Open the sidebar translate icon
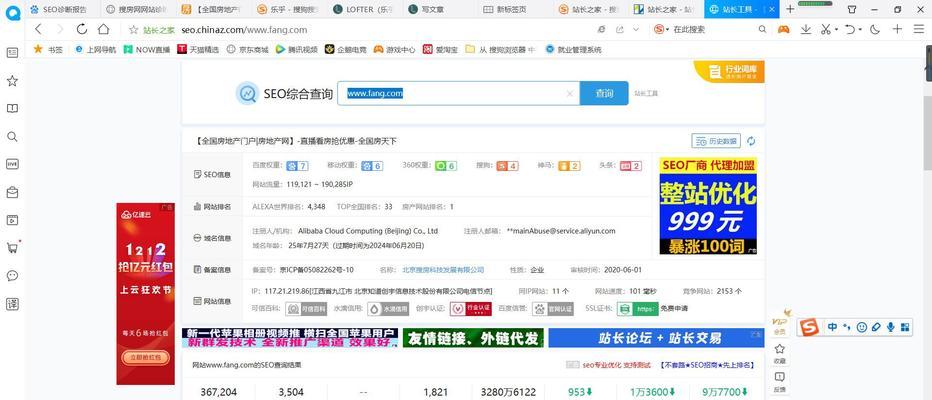 point(12,304)
